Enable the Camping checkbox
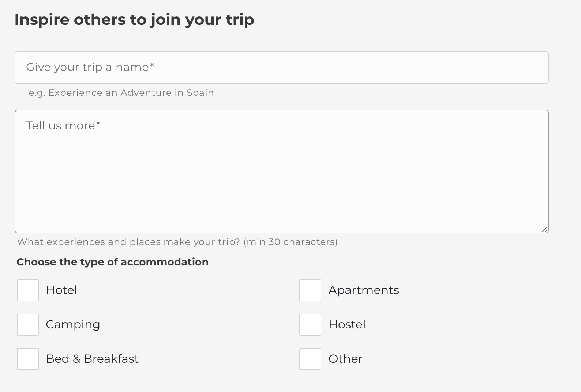Screen dimensions: 581x392 [x=28, y=325]
